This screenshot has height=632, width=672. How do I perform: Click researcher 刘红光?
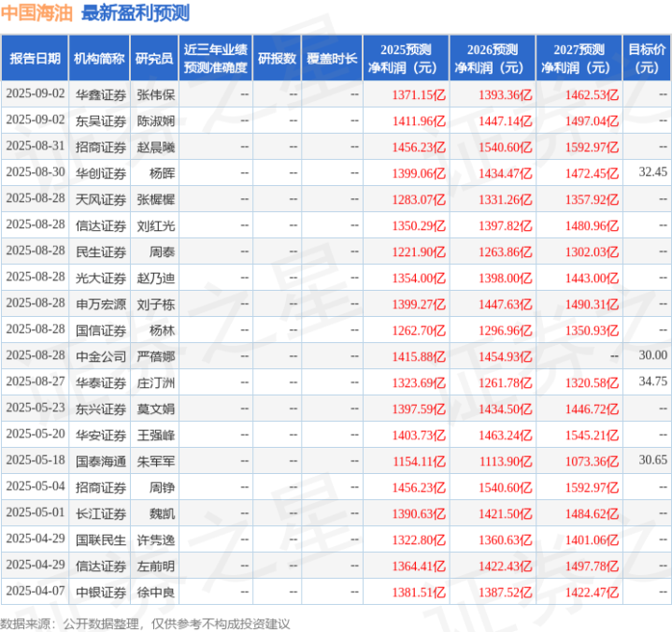point(155,225)
